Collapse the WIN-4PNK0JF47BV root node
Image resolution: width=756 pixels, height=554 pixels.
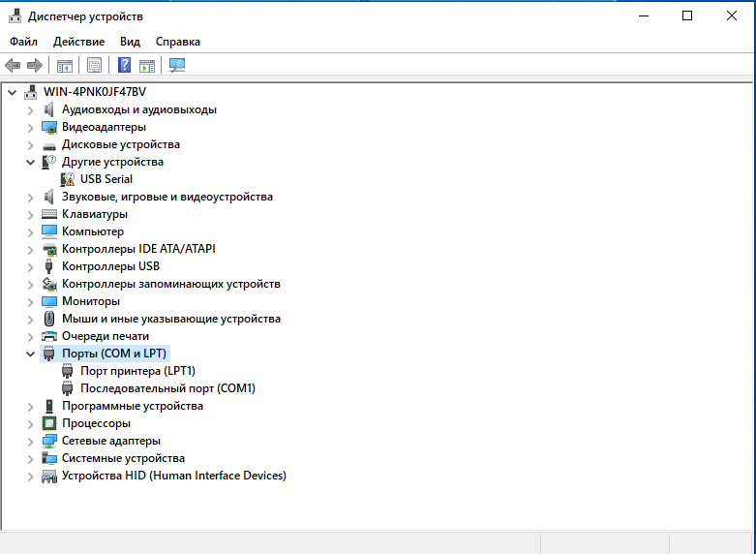pos(12,92)
